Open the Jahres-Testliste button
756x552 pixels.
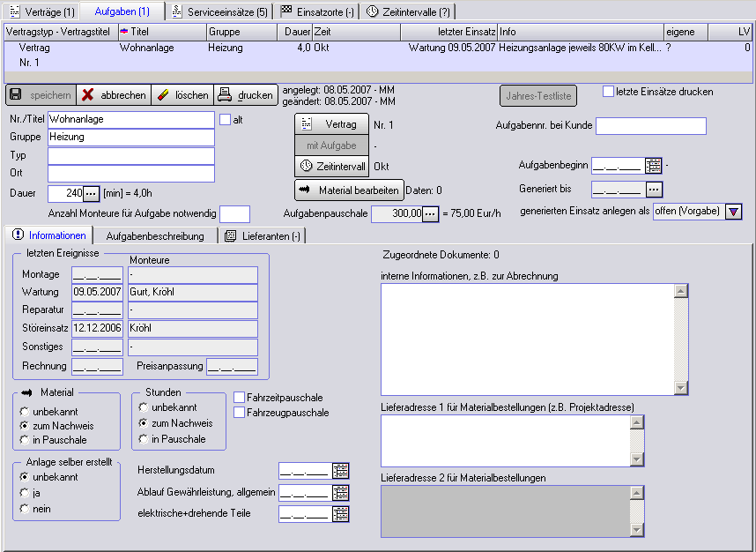537,95
